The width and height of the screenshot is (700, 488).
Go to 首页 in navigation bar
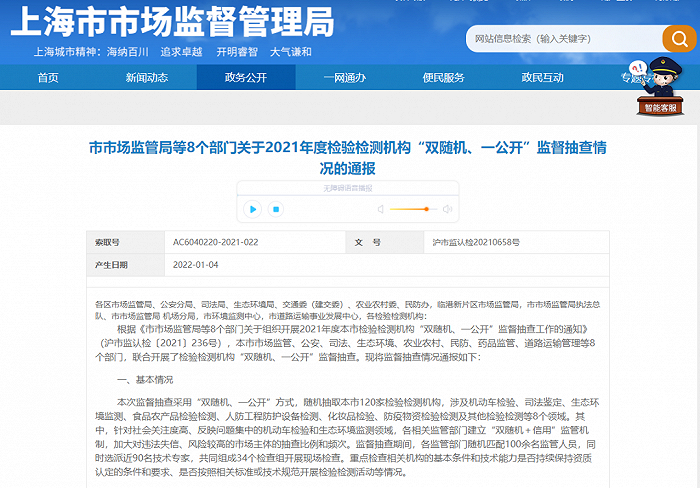[48, 78]
